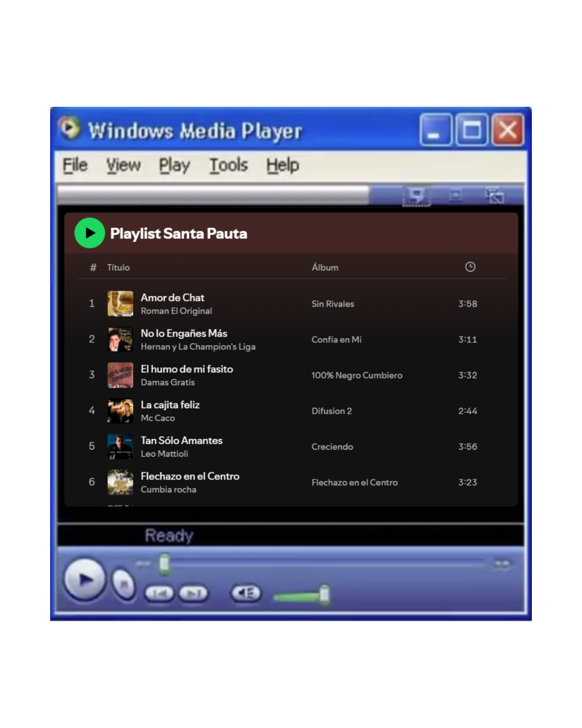Click the seek bar position handle
Viewport: 582px width, 728px height.
point(164,565)
